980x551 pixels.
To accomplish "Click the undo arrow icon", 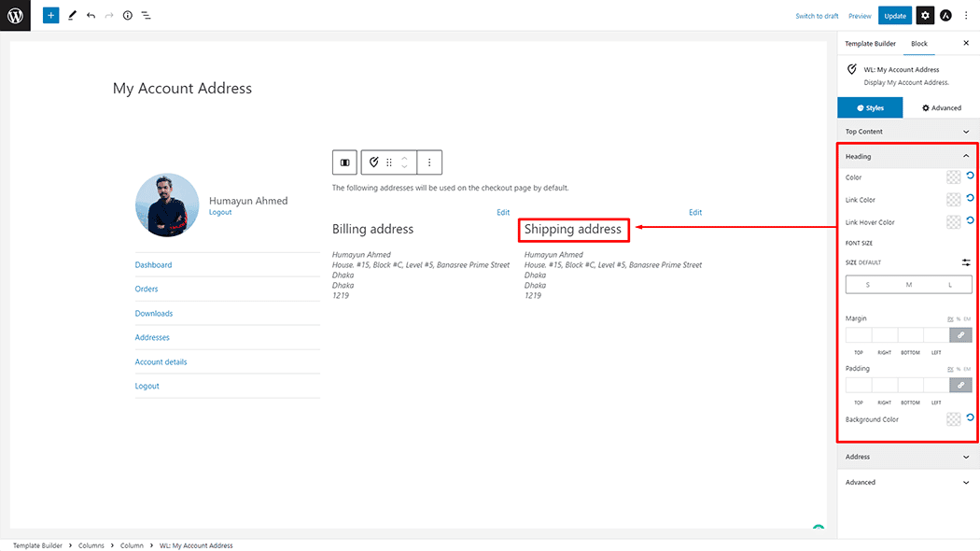I will click(x=91, y=16).
